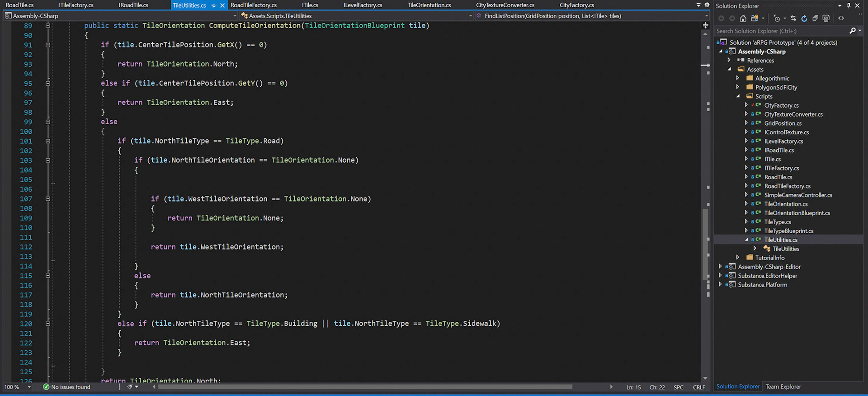The width and height of the screenshot is (868, 396).
Task: Switch to CityTextureConverter.cs tab
Action: point(505,5)
